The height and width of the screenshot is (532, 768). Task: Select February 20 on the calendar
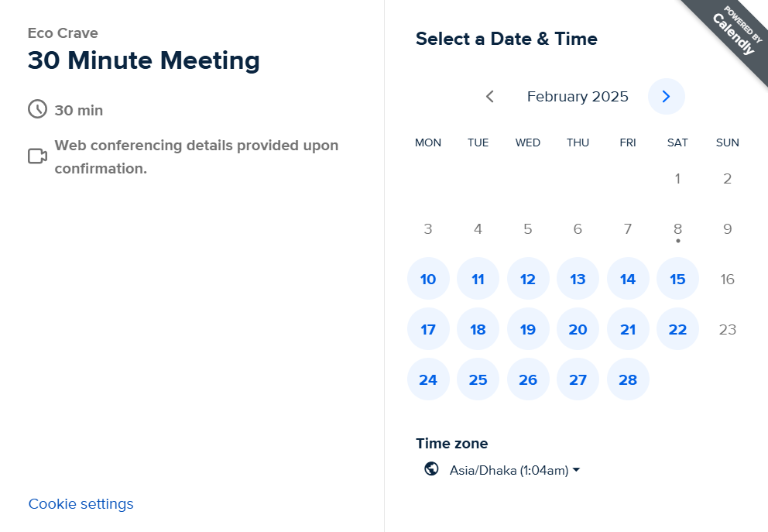578,329
